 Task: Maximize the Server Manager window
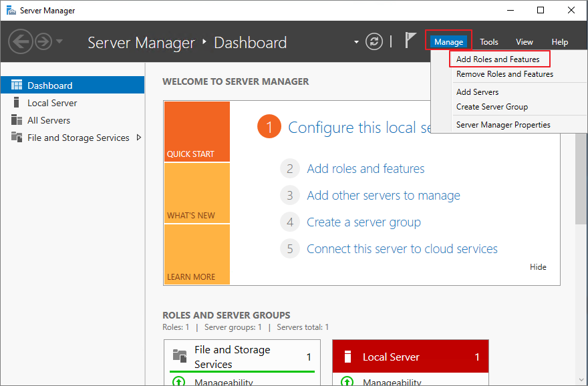(x=541, y=10)
